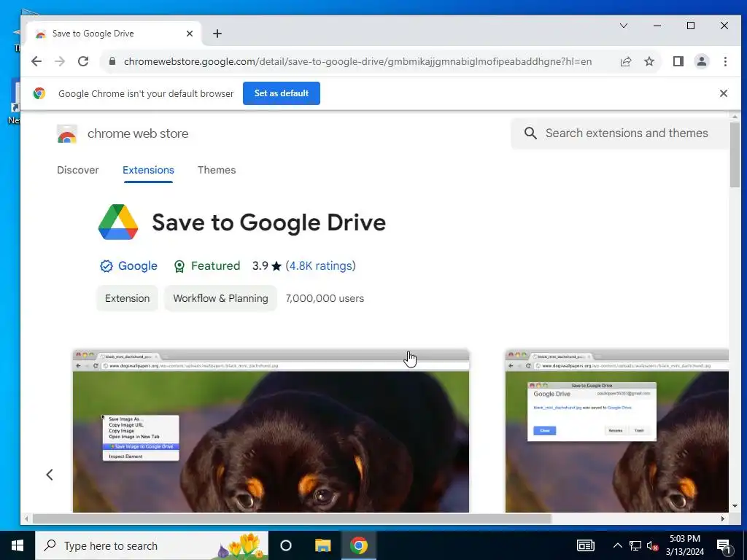Click the vertical page scrollbar thumb

tap(735, 155)
